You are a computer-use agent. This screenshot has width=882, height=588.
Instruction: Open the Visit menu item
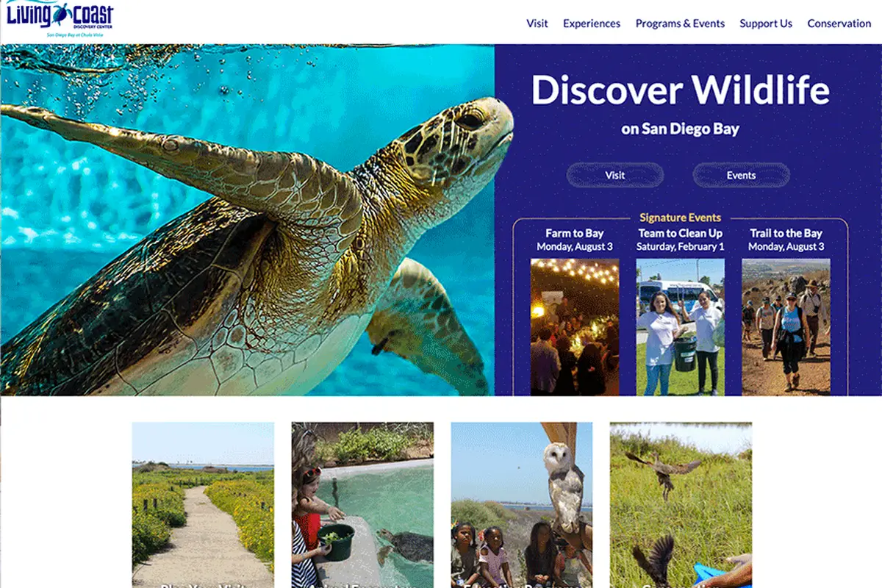coord(537,24)
